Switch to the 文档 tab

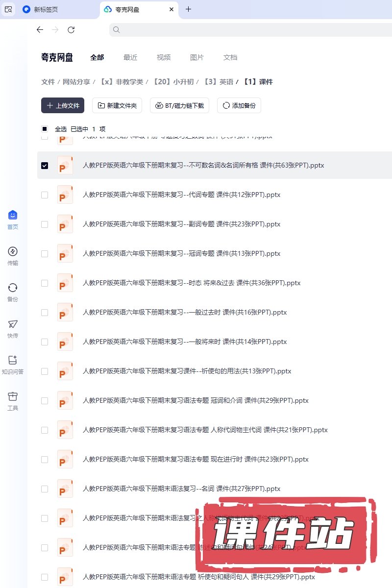(x=230, y=57)
